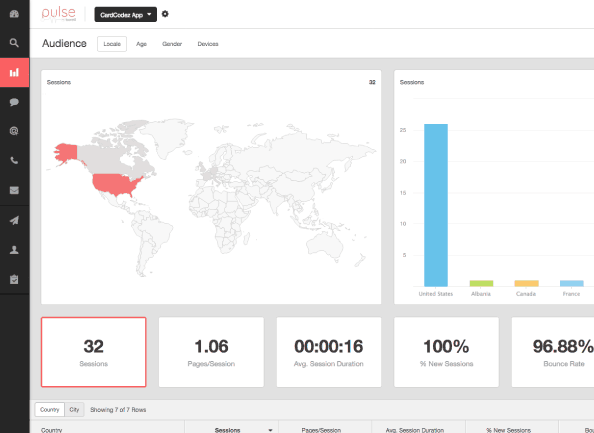Open the envelope mail sidebar icon
The height and width of the screenshot is (433, 594).
pyautogui.click(x=14, y=190)
